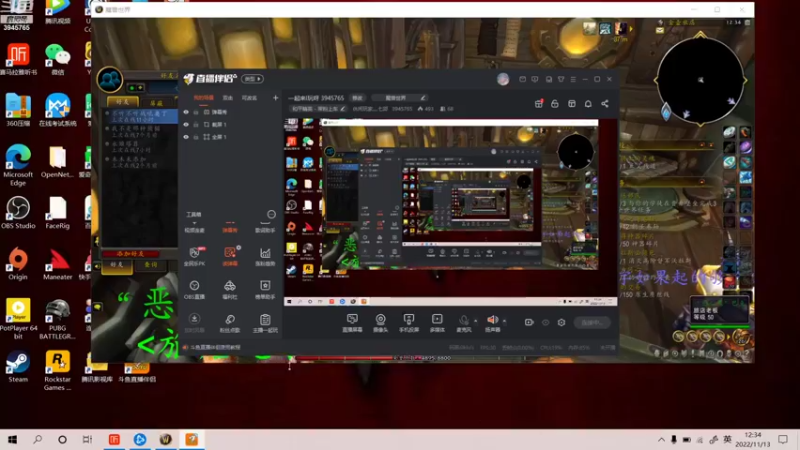Viewport: 800px width, 450px height.
Task: Open the notification bell in Douyu companion
Action: click(588, 104)
